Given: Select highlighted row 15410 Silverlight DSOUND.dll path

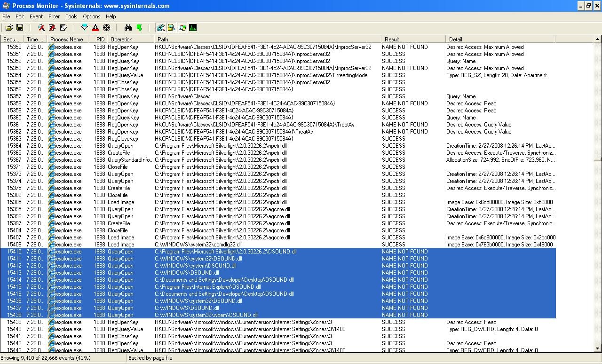Looking at the screenshot, I should click(226, 252).
